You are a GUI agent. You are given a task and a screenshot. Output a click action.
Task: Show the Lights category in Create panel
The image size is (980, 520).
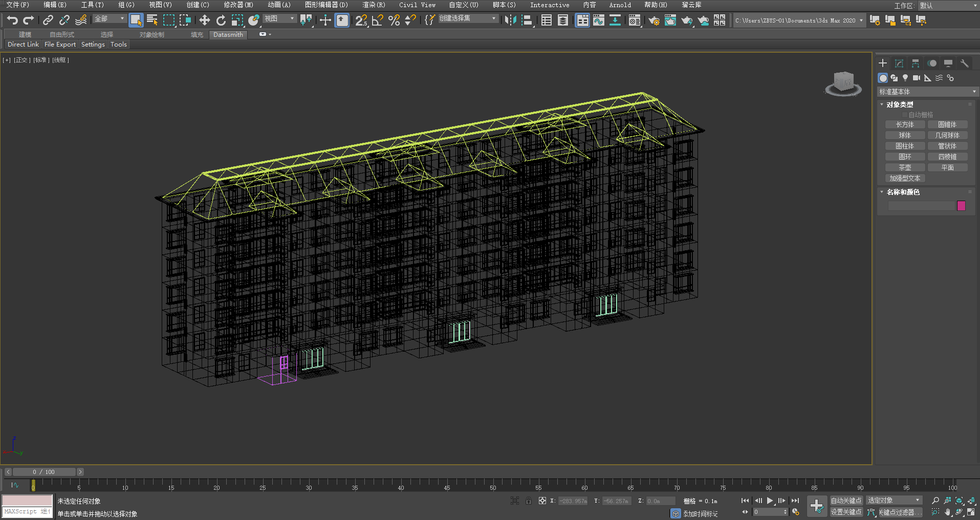(x=905, y=78)
